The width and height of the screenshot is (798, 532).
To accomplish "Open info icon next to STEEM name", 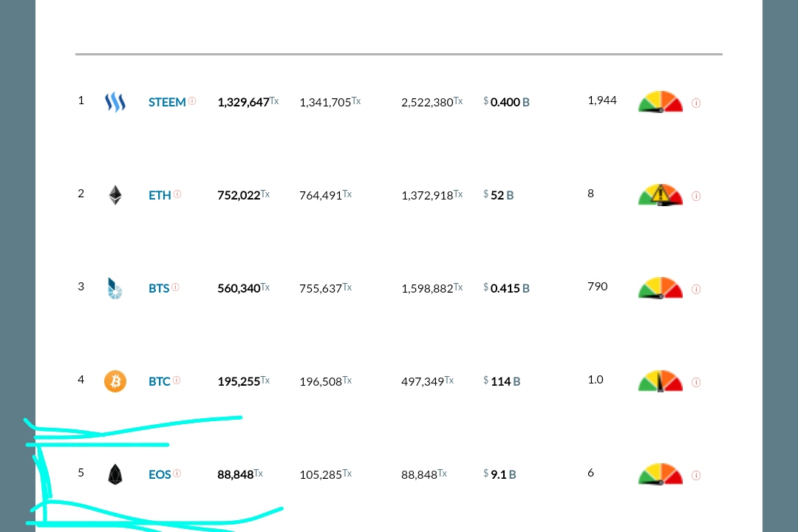I will coord(192,100).
